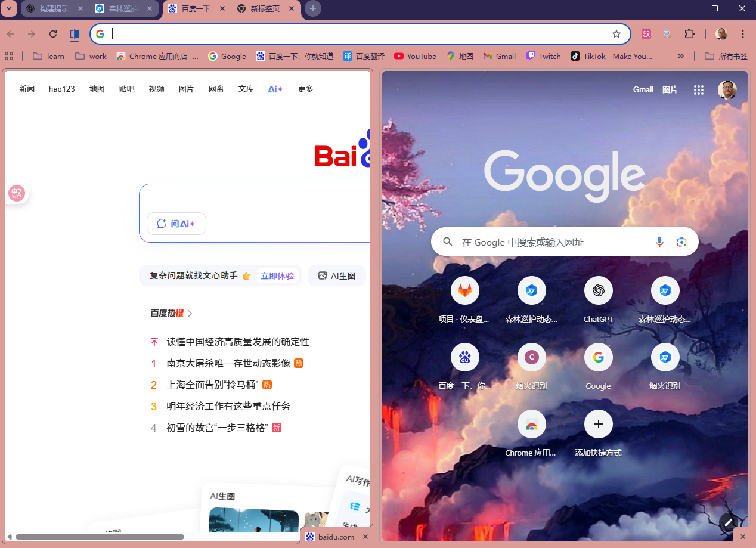Click the 添加快捷方式 button
This screenshot has width=756, height=548.
tap(598, 424)
